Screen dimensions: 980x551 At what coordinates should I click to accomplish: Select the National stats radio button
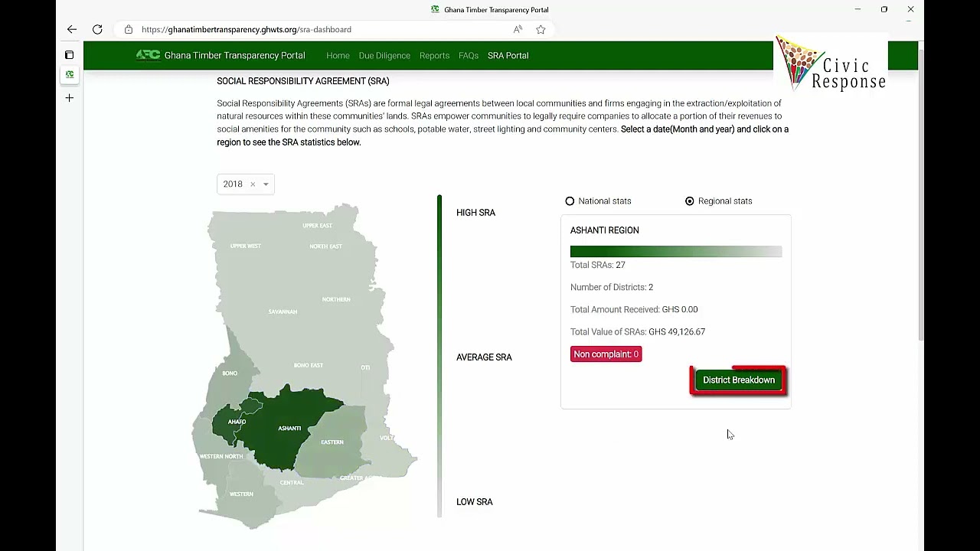[x=570, y=201]
